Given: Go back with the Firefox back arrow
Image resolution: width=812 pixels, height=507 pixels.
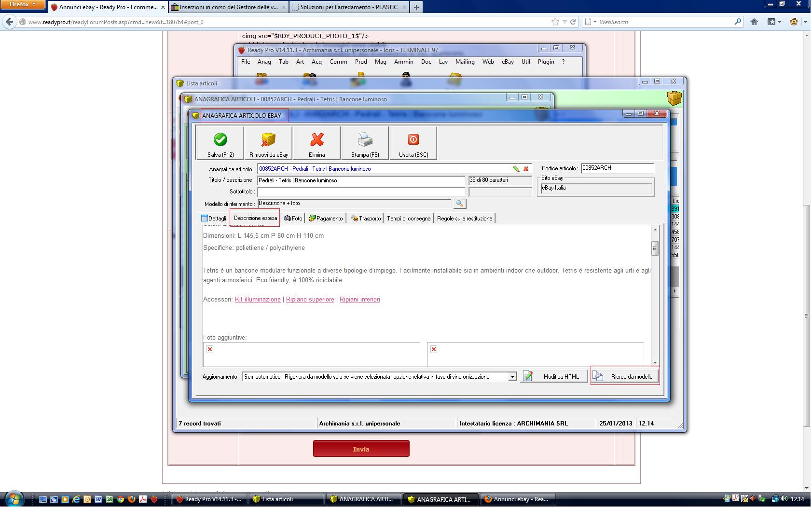Looking at the screenshot, I should [9, 22].
